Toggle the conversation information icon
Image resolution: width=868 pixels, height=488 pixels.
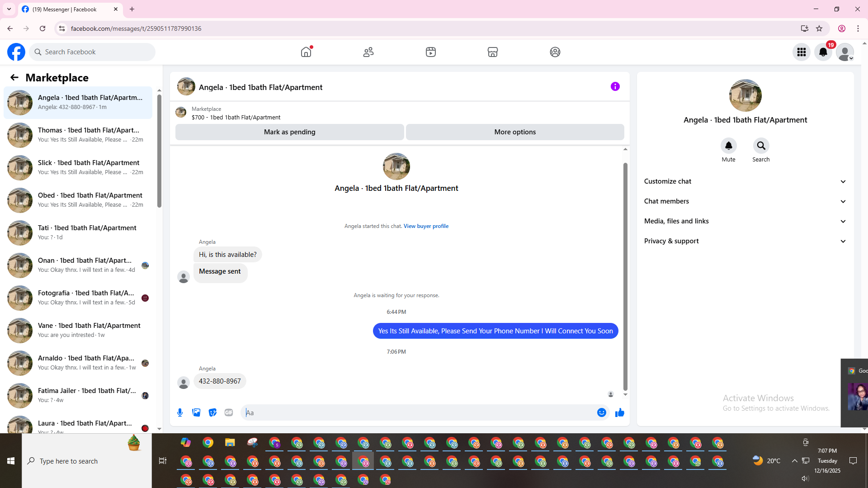pos(615,86)
